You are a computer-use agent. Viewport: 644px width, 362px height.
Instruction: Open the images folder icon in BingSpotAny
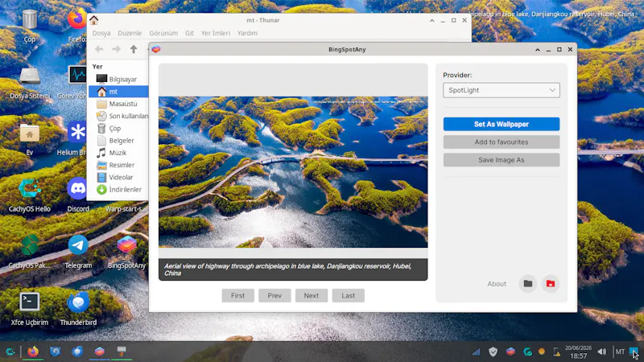click(528, 284)
